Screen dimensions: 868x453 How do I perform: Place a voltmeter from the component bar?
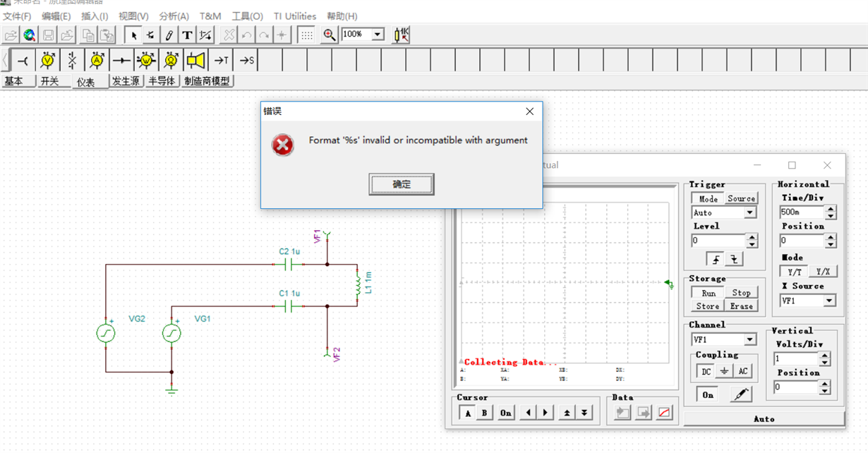(47, 61)
